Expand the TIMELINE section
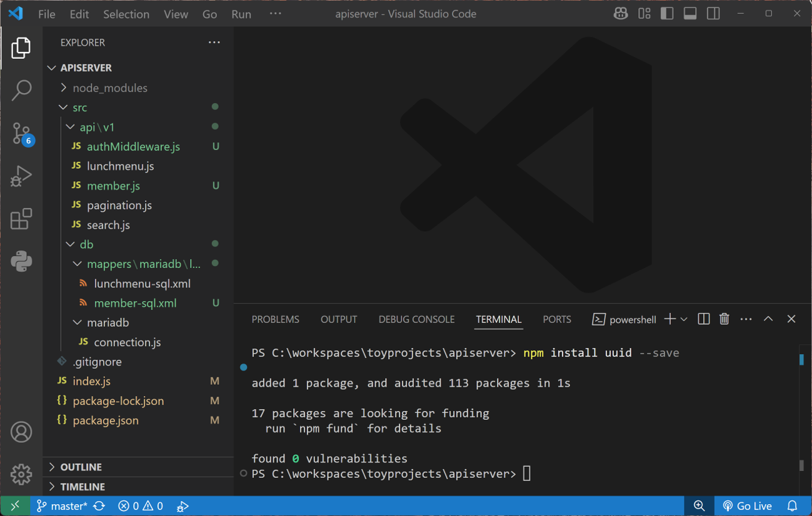The width and height of the screenshot is (812, 516). click(138, 487)
